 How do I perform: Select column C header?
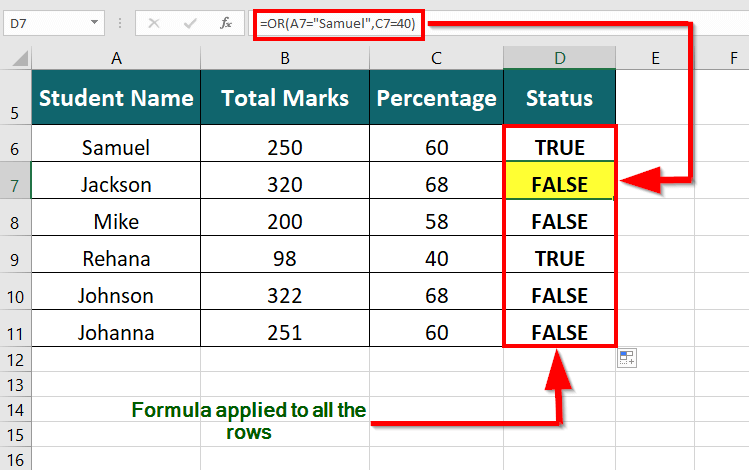[437, 58]
